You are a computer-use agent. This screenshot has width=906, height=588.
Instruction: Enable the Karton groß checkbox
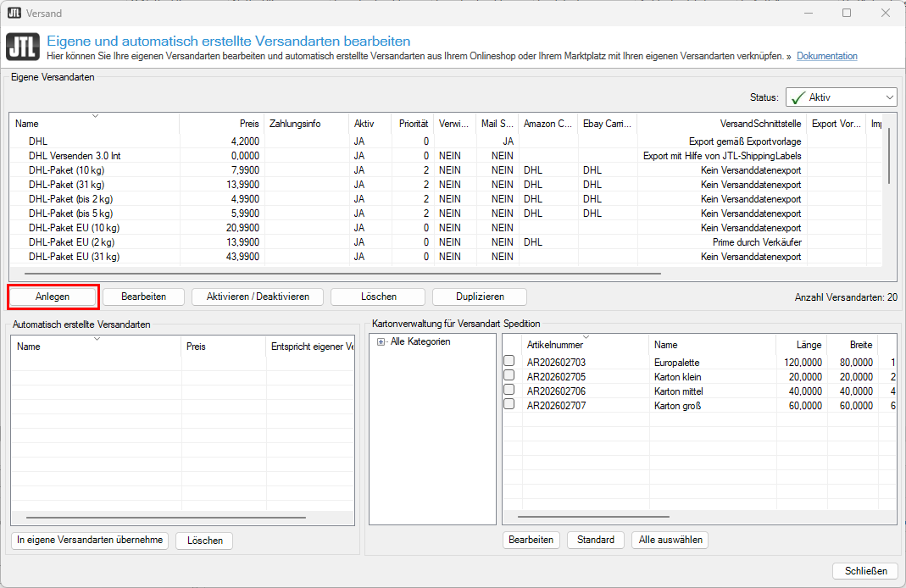pos(509,405)
